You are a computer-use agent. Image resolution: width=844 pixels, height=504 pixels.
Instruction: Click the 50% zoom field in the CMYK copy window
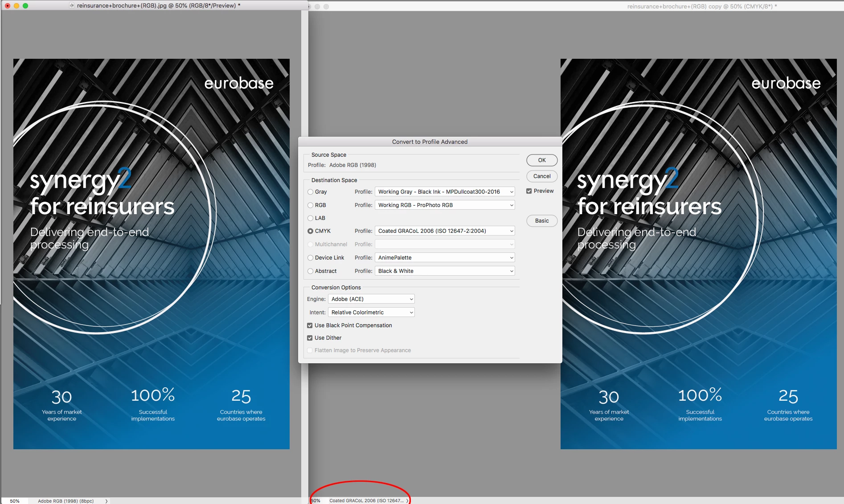316,500
